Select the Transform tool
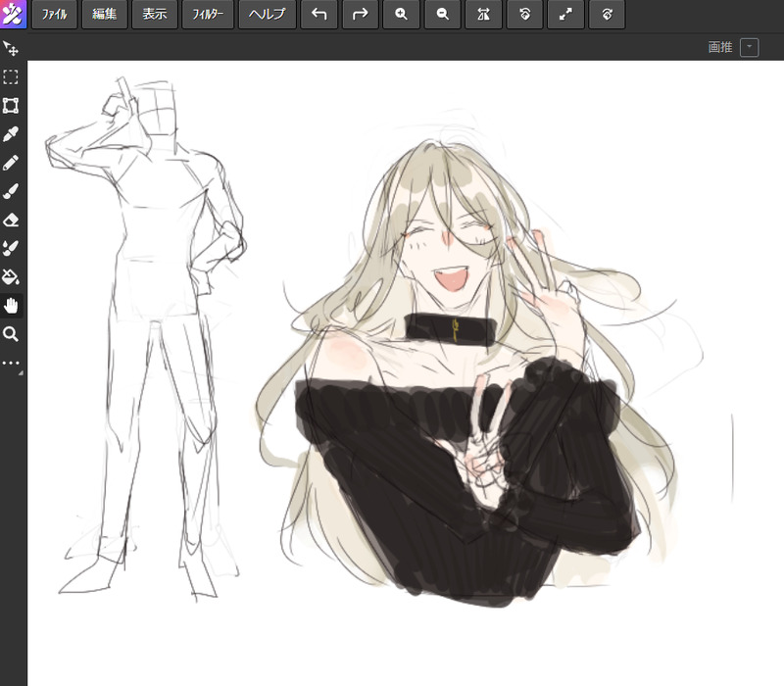The image size is (784, 686). 11,106
